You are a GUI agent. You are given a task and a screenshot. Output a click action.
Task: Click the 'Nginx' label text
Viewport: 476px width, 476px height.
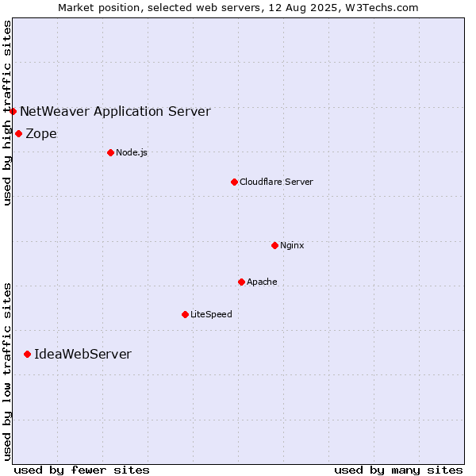tap(292, 245)
